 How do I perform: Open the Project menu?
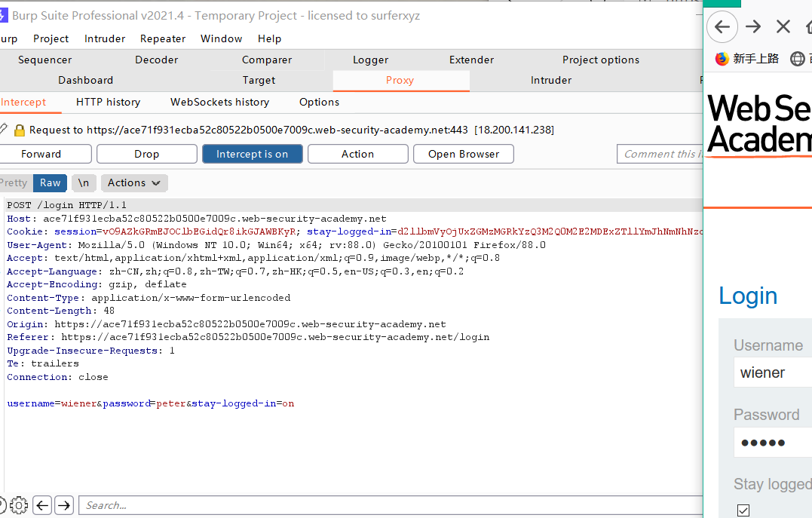pyautogui.click(x=51, y=39)
